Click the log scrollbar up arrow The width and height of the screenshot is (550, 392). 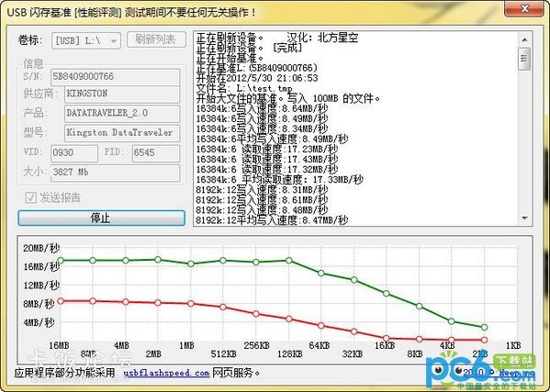(524, 40)
